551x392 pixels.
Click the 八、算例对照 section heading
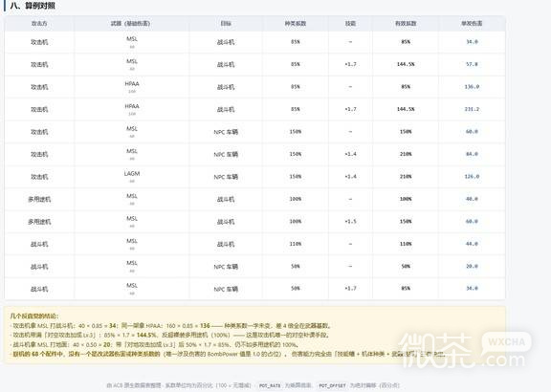(33, 6)
